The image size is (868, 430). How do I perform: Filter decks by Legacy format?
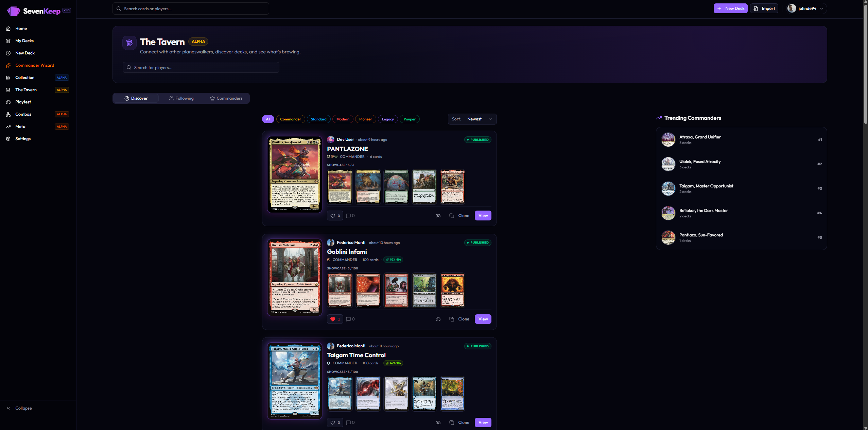click(x=388, y=119)
